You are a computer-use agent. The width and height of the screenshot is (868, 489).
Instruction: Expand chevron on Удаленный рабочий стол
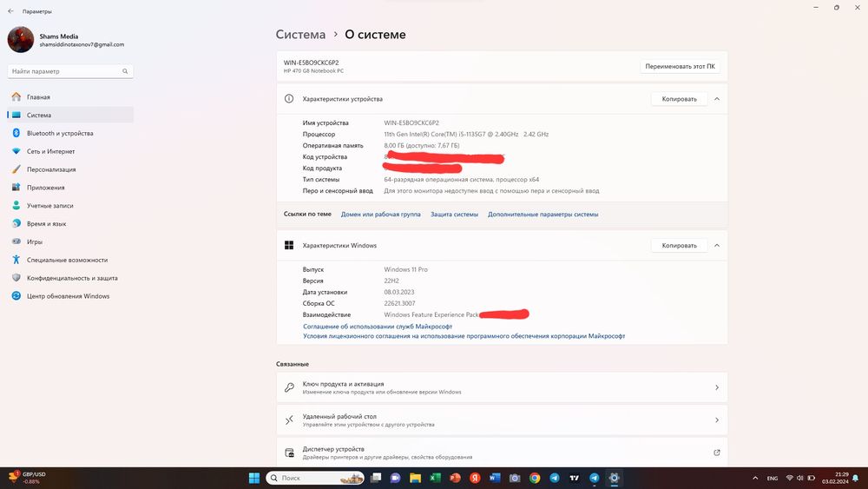click(717, 420)
